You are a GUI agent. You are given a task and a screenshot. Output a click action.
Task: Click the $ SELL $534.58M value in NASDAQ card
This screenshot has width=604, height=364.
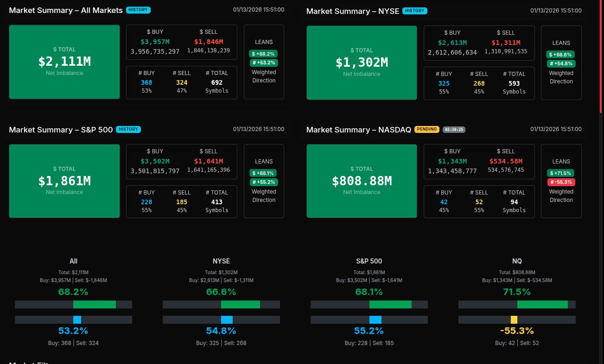click(x=506, y=161)
